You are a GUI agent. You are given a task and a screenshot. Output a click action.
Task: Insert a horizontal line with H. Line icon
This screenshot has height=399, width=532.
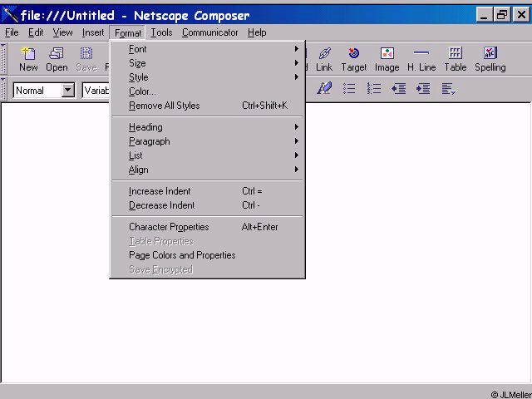tap(421, 59)
